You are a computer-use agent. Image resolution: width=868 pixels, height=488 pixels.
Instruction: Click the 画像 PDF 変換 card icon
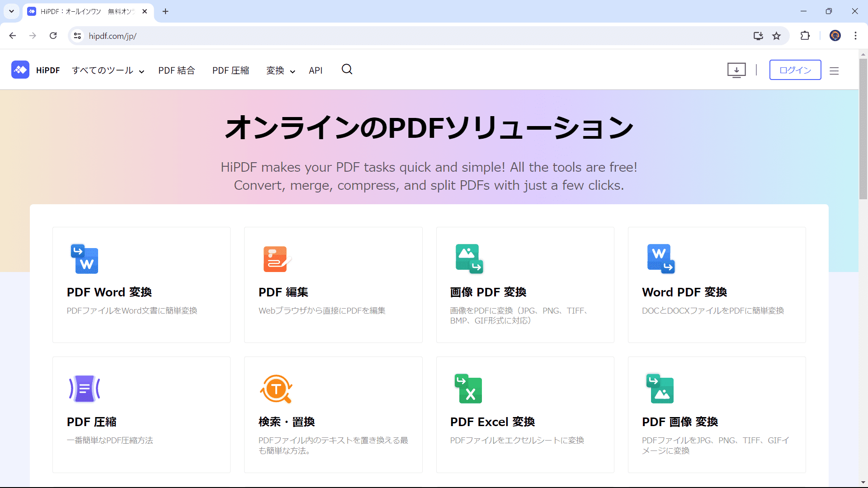coord(469,259)
